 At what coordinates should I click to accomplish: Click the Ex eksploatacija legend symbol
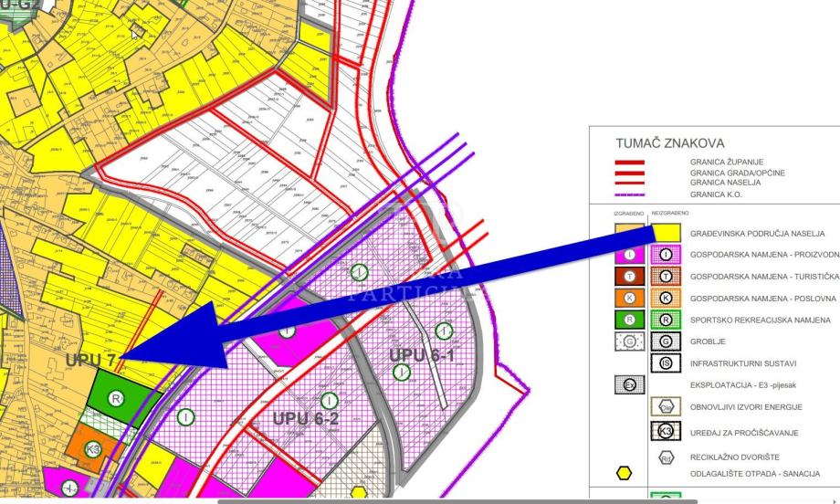629,384
